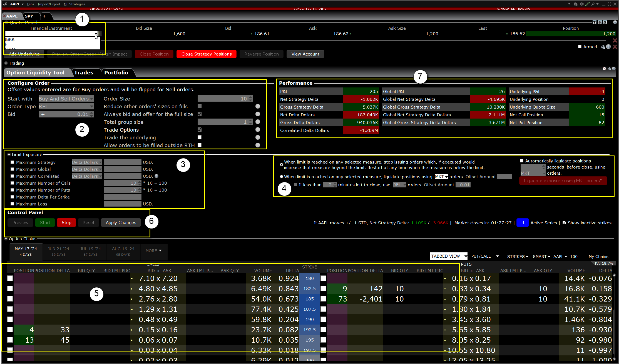Click info icon beside Maximum Correlated USD
The image size is (619, 364).
[156, 176]
